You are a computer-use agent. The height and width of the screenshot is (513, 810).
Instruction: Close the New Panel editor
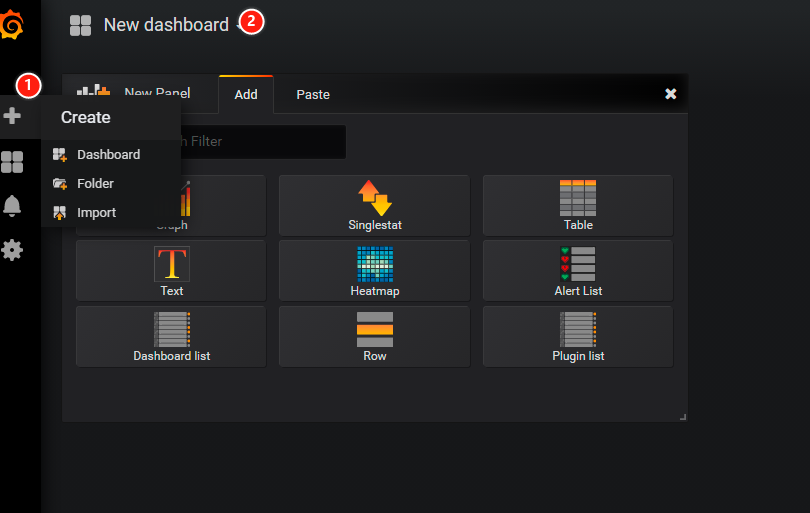[671, 94]
